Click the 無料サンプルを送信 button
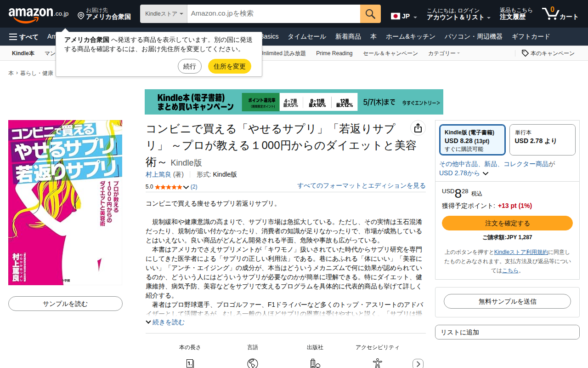 [x=507, y=301]
